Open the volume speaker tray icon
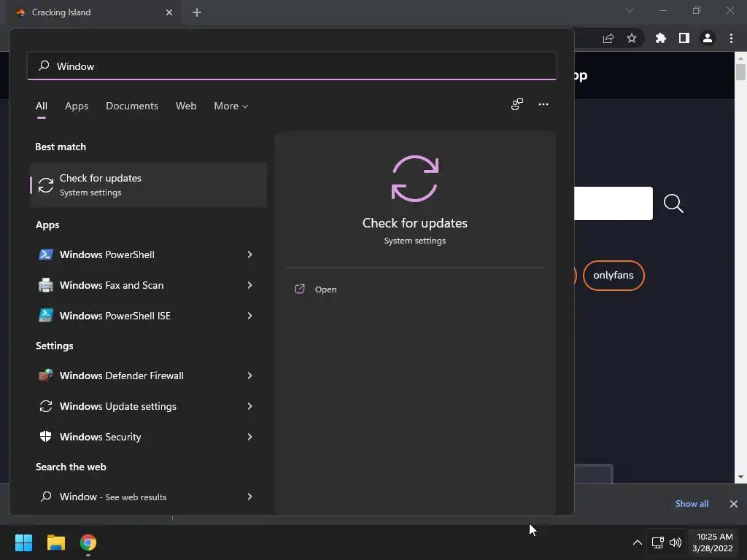 pyautogui.click(x=676, y=542)
